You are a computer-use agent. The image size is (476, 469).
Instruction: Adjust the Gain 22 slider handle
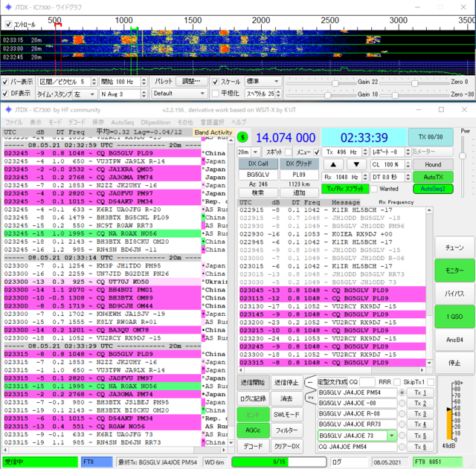pyautogui.click(x=335, y=83)
